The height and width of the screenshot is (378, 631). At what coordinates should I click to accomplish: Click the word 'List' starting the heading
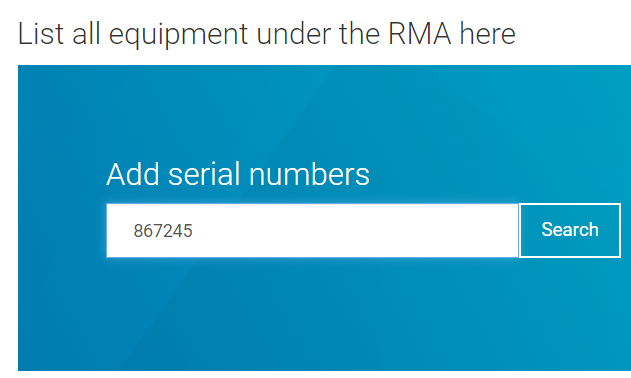(41, 34)
